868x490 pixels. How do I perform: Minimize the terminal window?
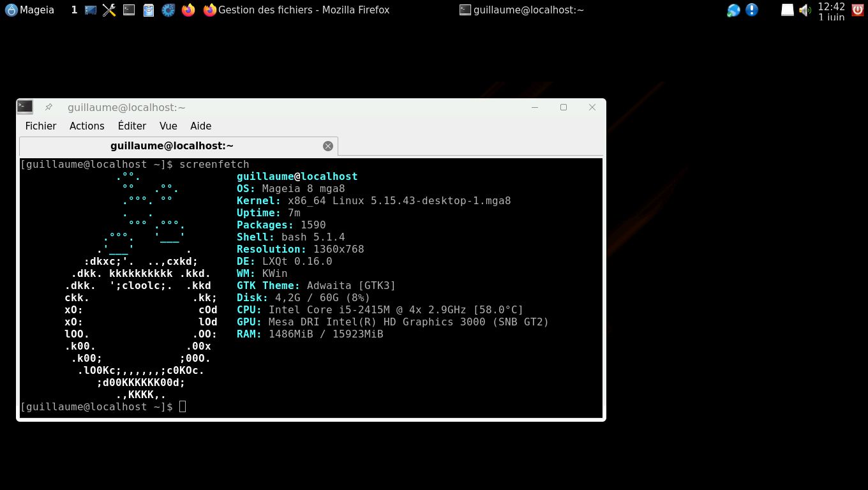coord(535,107)
